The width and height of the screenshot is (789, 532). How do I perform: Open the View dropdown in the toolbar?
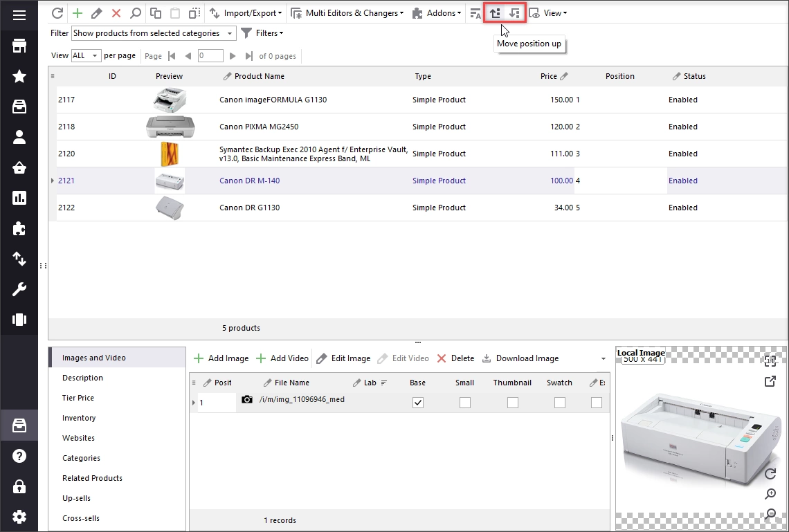click(548, 13)
